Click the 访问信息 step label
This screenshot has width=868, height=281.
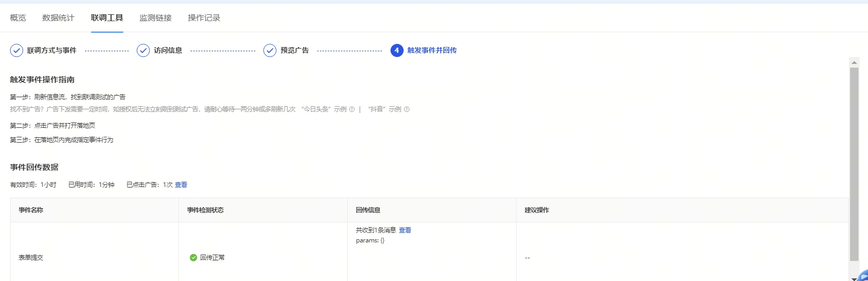tap(168, 50)
